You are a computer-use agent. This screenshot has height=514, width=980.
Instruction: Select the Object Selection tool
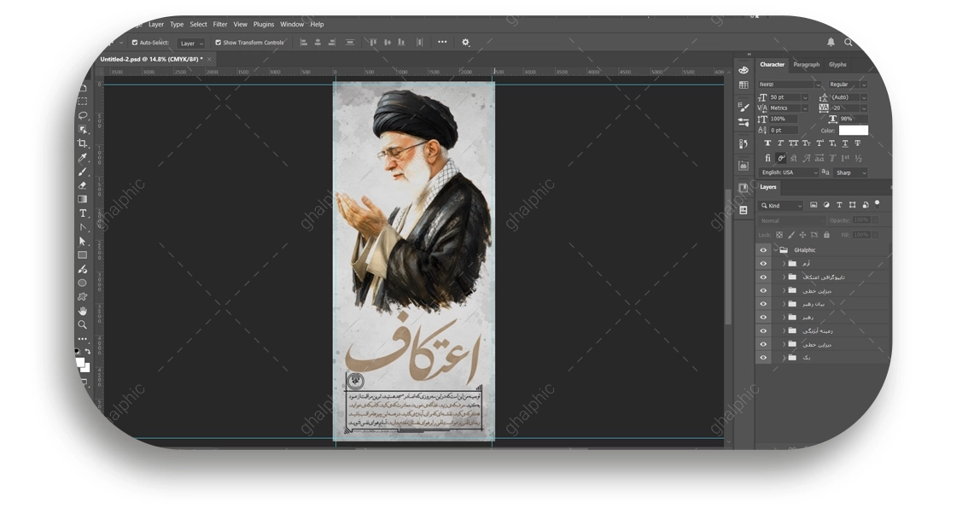click(83, 130)
